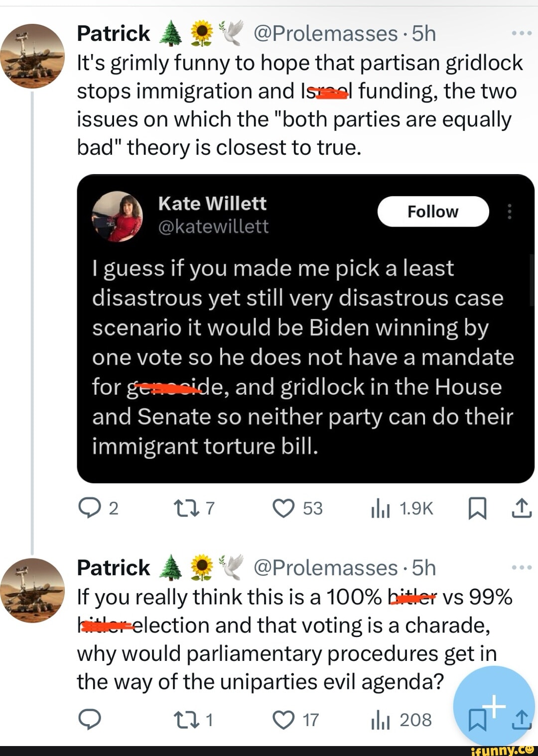This screenshot has height=756, width=538.
Task: Open more options on the second tweet
Action: coord(522,567)
